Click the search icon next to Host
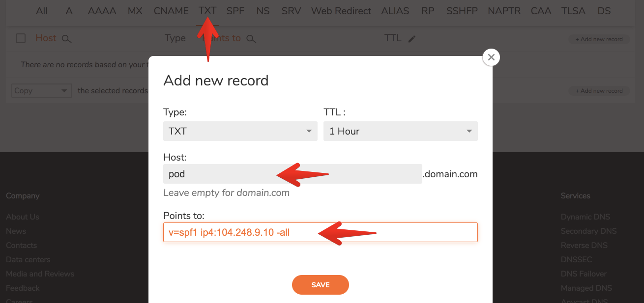This screenshot has width=644, height=303. [x=67, y=38]
